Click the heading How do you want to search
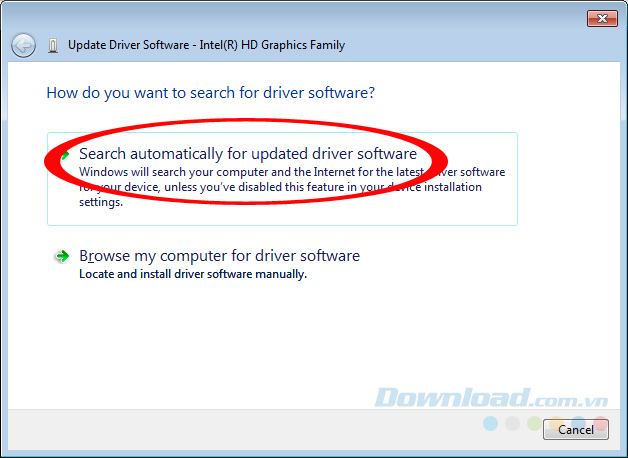The width and height of the screenshot is (628, 458). coord(211,93)
